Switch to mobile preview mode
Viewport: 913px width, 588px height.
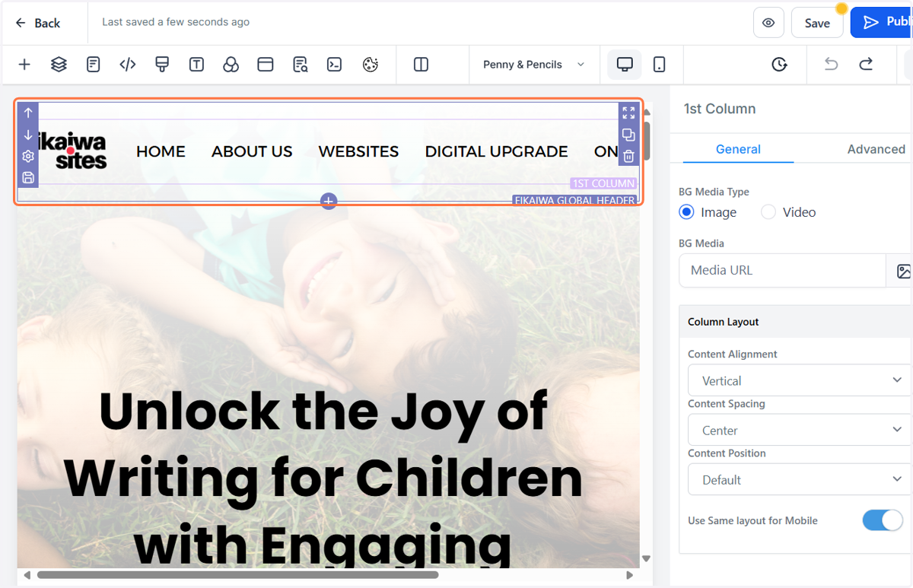[x=660, y=65]
